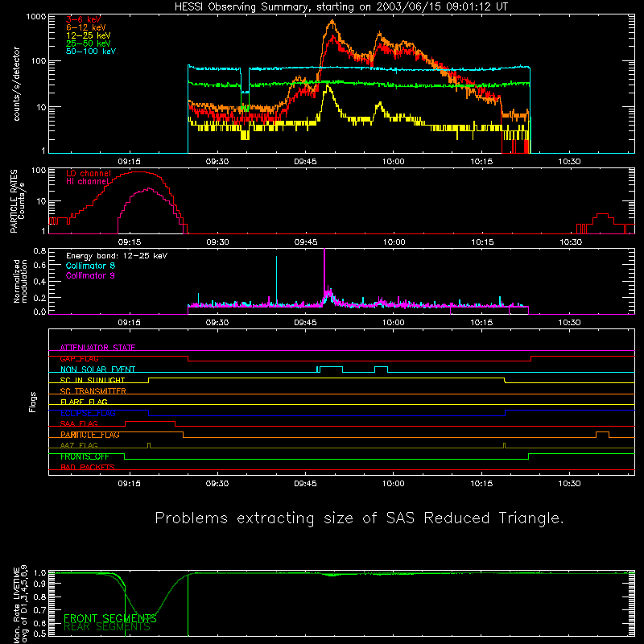Screen dimensions: 644x644
Task: Click the 1000 value on the count-rate axis
Action: click(35, 17)
